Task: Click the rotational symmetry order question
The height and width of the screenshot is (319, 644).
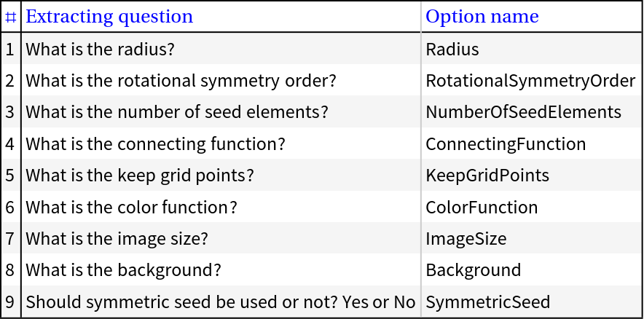Action: (x=181, y=81)
